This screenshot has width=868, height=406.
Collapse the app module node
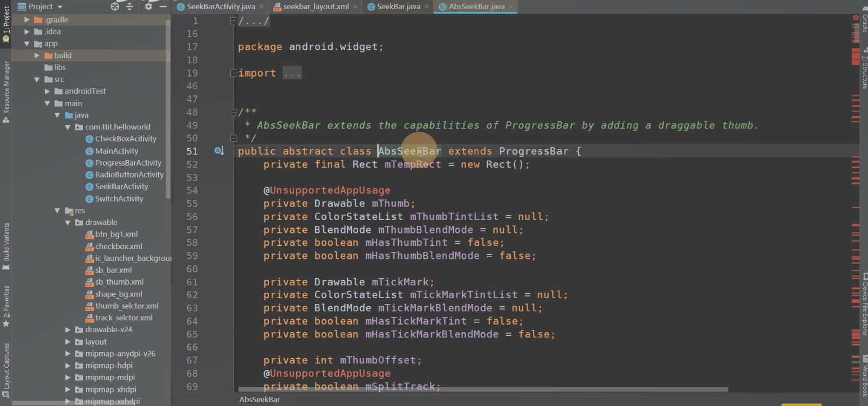[26, 44]
